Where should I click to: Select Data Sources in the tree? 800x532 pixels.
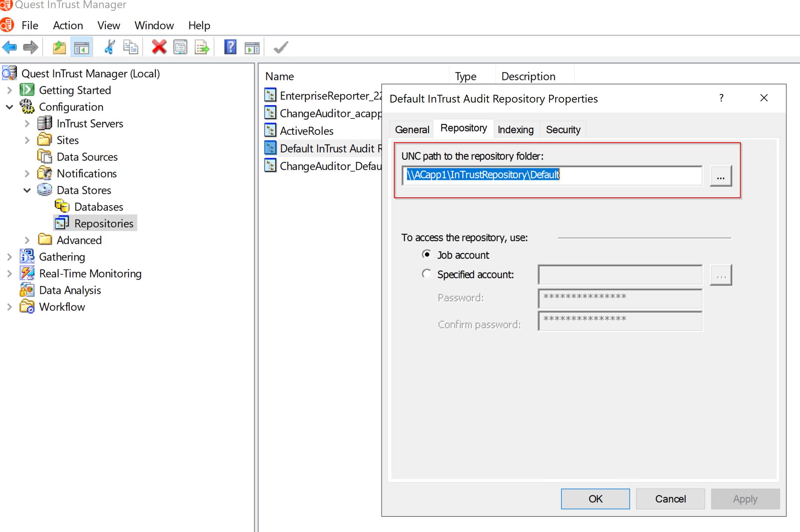87,157
